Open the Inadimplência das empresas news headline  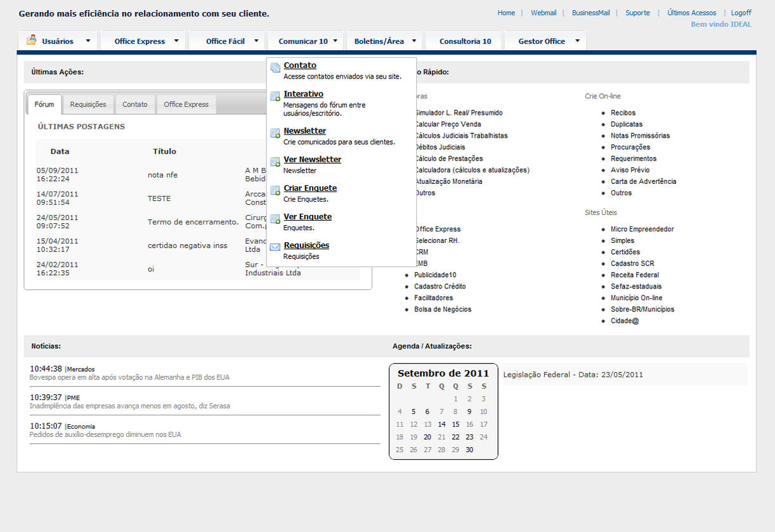click(x=130, y=406)
